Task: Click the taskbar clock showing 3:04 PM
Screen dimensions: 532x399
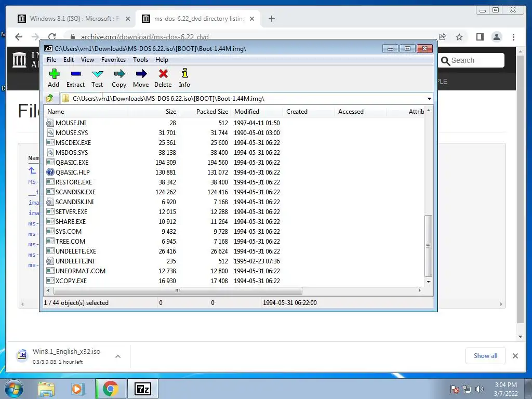Action: click(506, 389)
